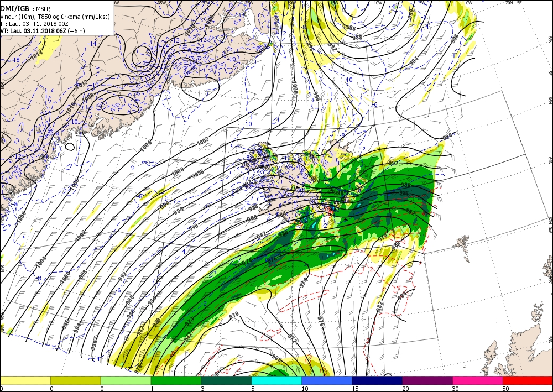Click the pale yellow legend swatch
This screenshot has width=553, height=392.
pos(25,380)
